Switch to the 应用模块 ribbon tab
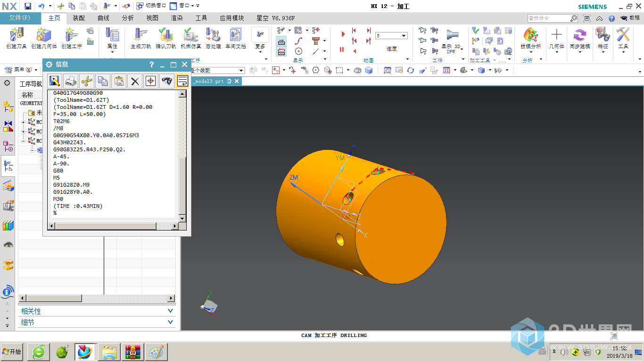The height and width of the screenshot is (362, 644). tap(232, 18)
